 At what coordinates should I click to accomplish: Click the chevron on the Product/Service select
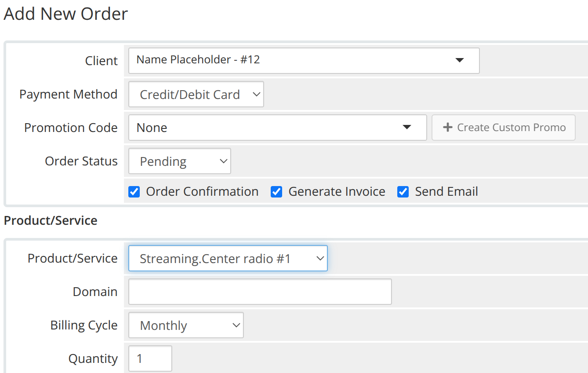[320, 258]
